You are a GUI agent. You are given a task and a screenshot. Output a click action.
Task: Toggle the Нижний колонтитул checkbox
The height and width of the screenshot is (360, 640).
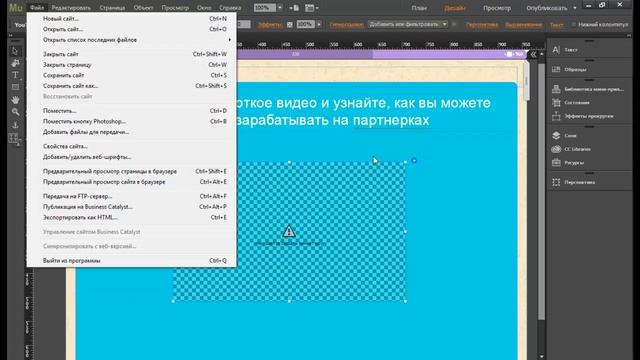[573, 24]
